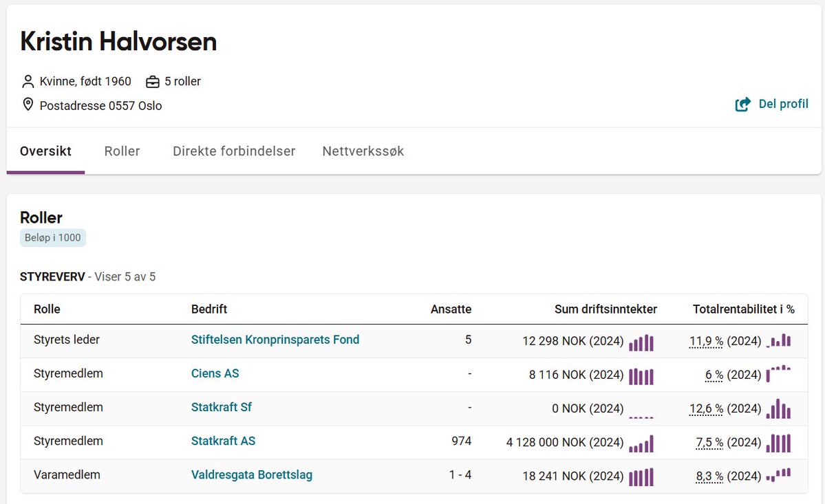Viewport: 825px width, 504px height.
Task: Click the 4 128 000 NOK (2024) value
Action: [564, 443]
